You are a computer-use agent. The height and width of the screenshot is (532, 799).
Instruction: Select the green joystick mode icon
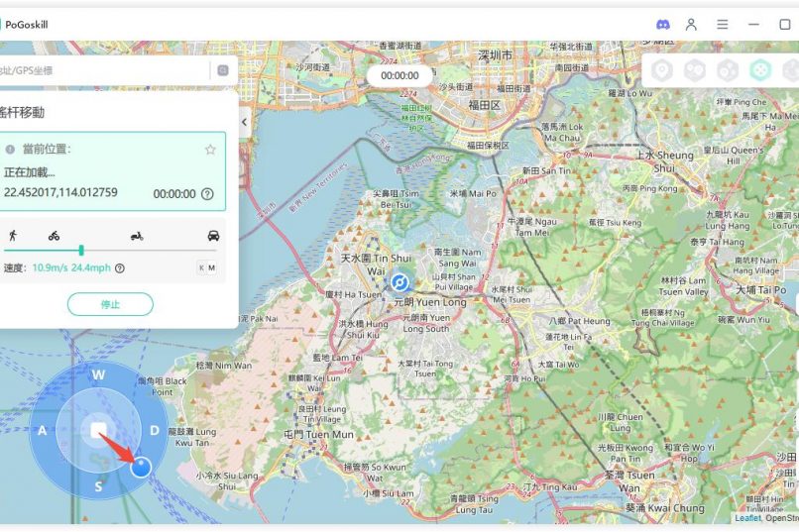760,70
